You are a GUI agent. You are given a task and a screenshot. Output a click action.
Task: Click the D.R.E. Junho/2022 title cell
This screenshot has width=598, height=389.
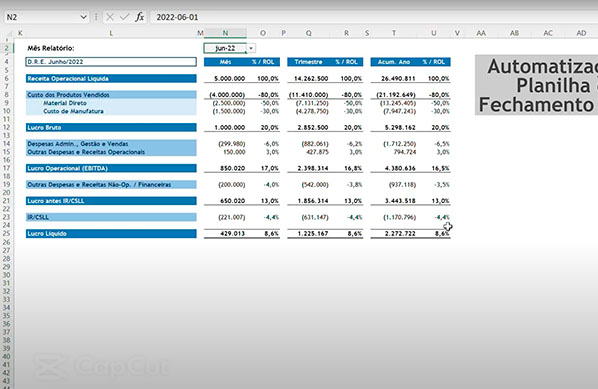point(111,62)
